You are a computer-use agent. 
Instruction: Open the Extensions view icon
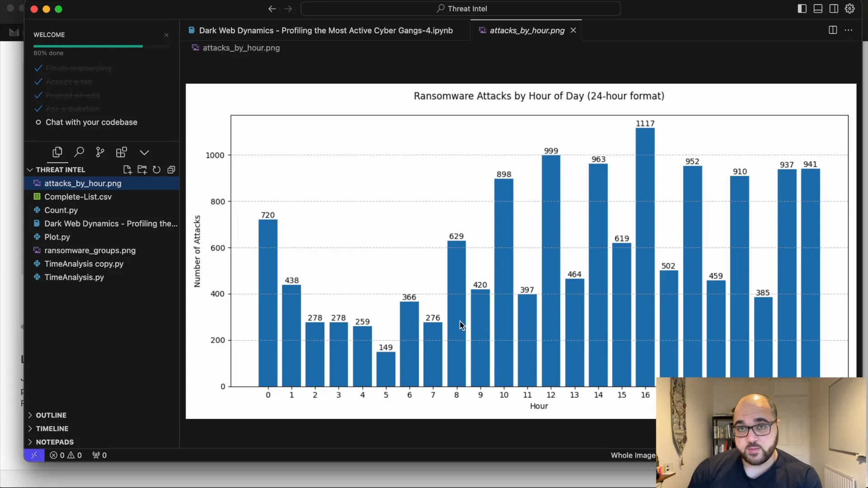[x=121, y=152]
